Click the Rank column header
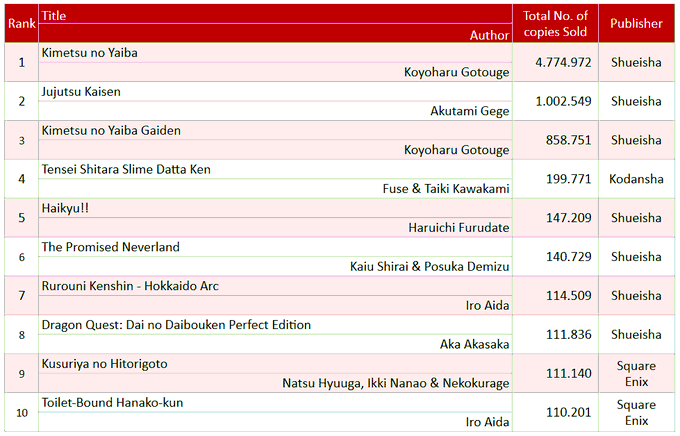Image resolution: width=680 pixels, height=436 pixels. click(21, 23)
